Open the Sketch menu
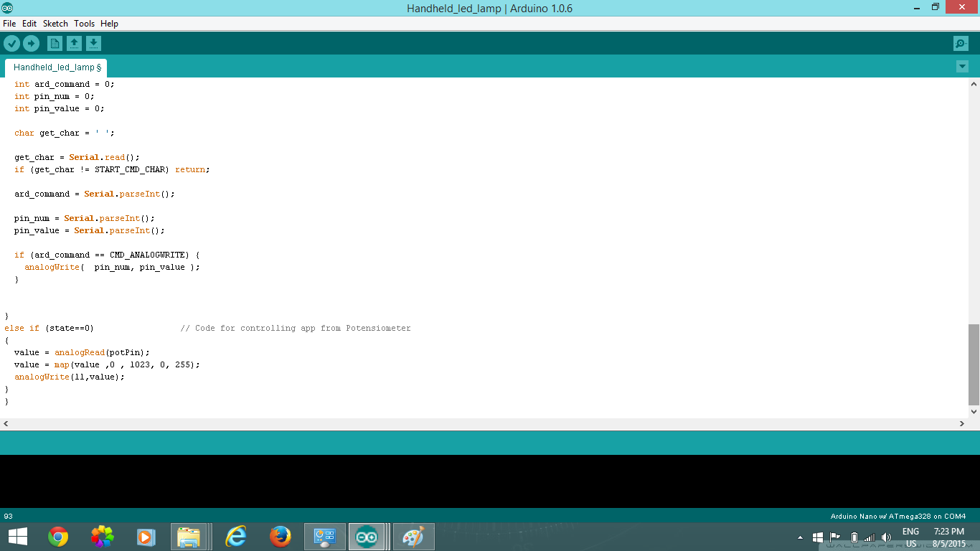 click(55, 24)
